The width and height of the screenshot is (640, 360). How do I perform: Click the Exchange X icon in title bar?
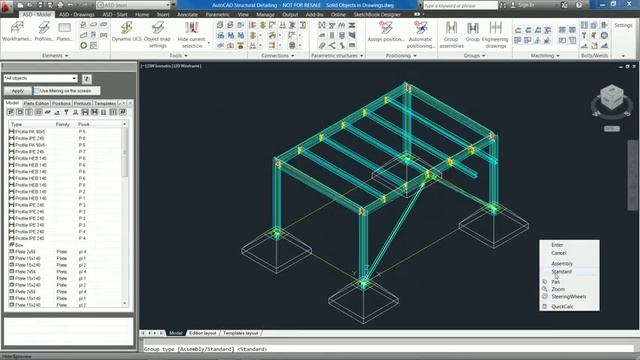[x=564, y=5]
